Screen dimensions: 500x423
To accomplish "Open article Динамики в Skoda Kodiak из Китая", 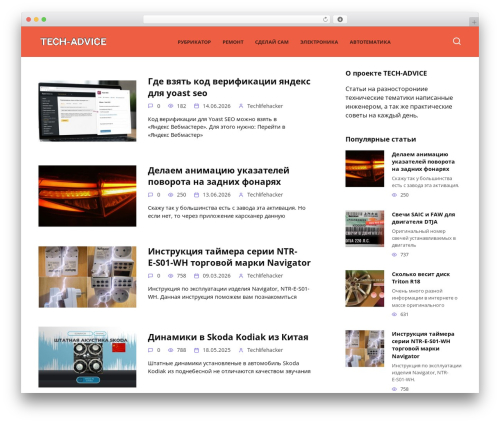I will (228, 337).
